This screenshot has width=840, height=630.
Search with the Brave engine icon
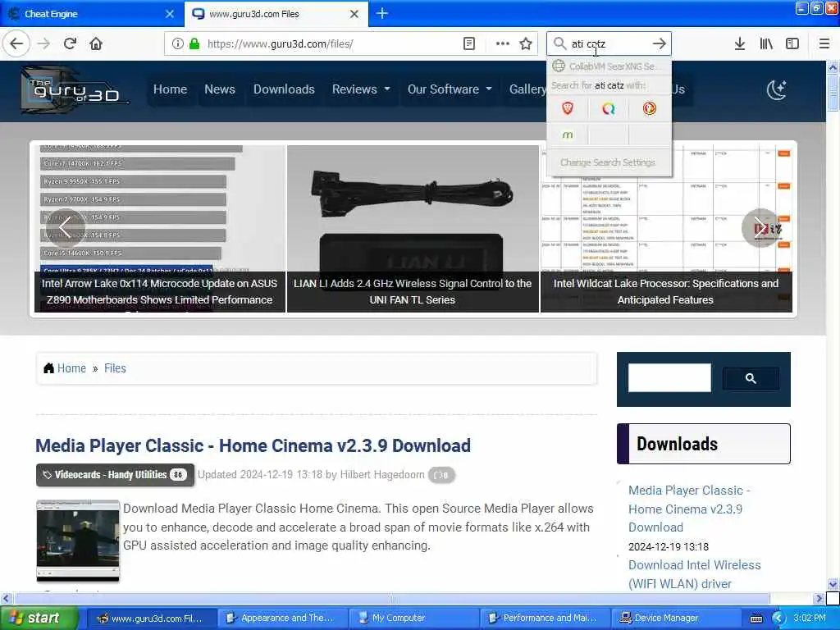pyautogui.click(x=568, y=109)
